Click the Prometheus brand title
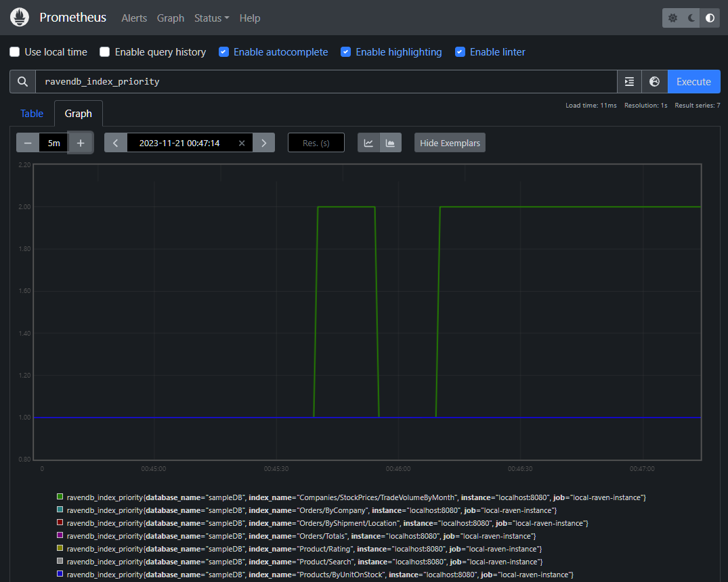Image resolution: width=728 pixels, height=582 pixels. point(73,18)
